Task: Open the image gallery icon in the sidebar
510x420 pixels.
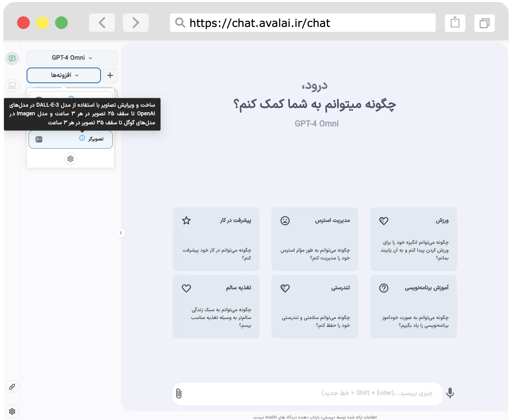Action: 12,85
